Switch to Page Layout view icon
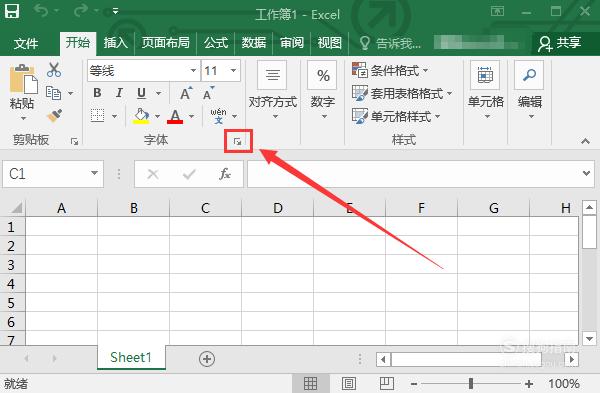Viewport: 600px width, 393px height. (x=349, y=383)
